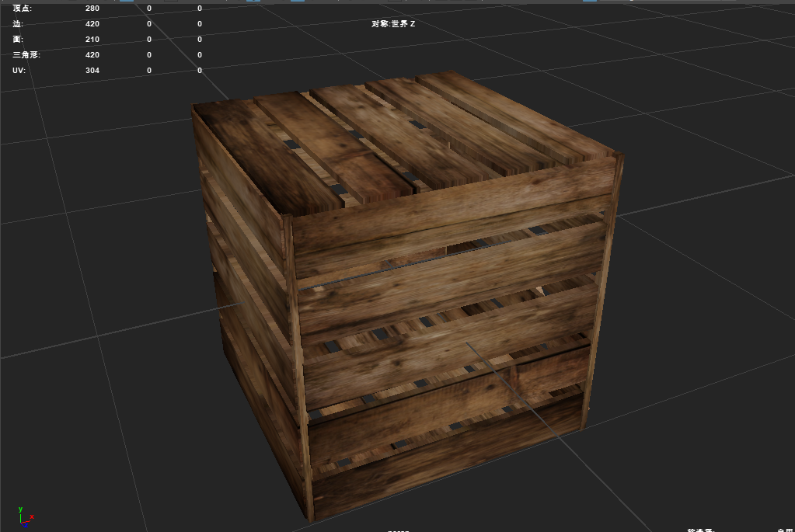Click the triangle count value 420
This screenshot has width=795, height=532.
[x=92, y=54]
